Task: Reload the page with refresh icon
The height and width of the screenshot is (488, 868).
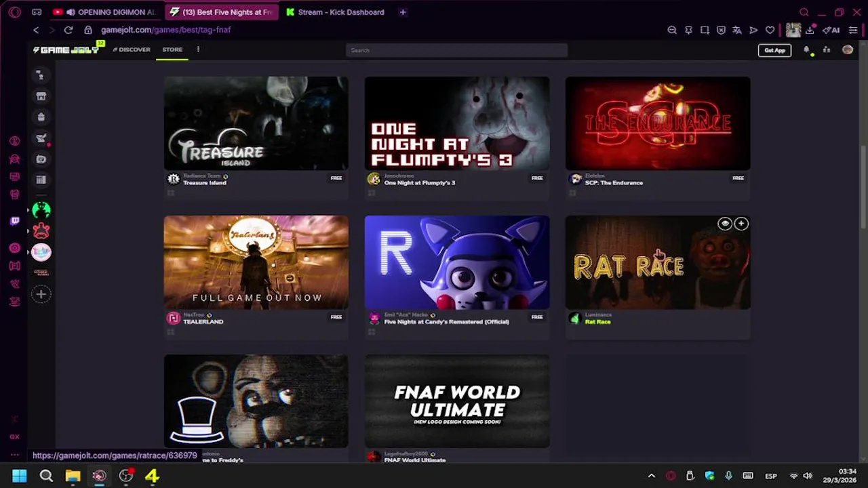Action: coord(68,30)
